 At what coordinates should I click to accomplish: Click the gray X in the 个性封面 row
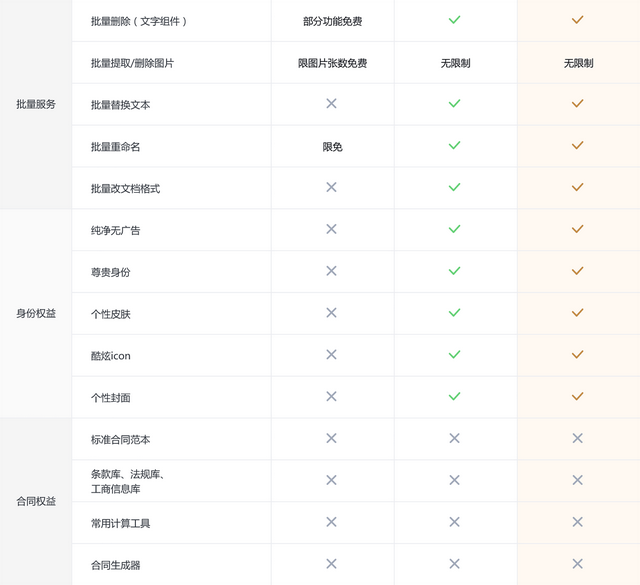point(331,396)
